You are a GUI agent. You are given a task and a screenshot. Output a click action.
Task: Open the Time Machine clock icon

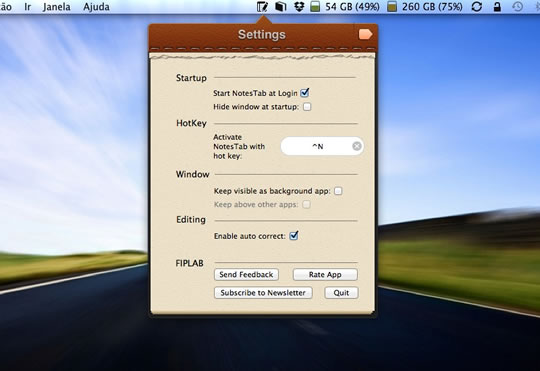tap(517, 7)
